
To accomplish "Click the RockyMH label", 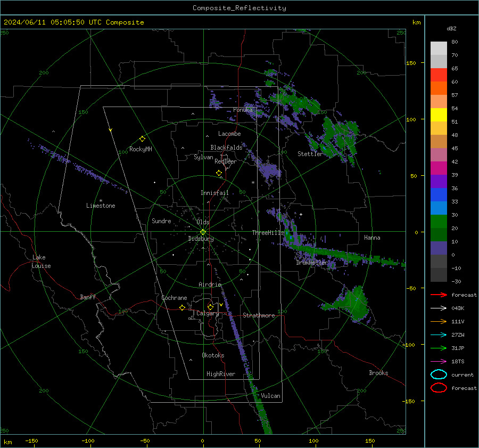I will 141,149.
